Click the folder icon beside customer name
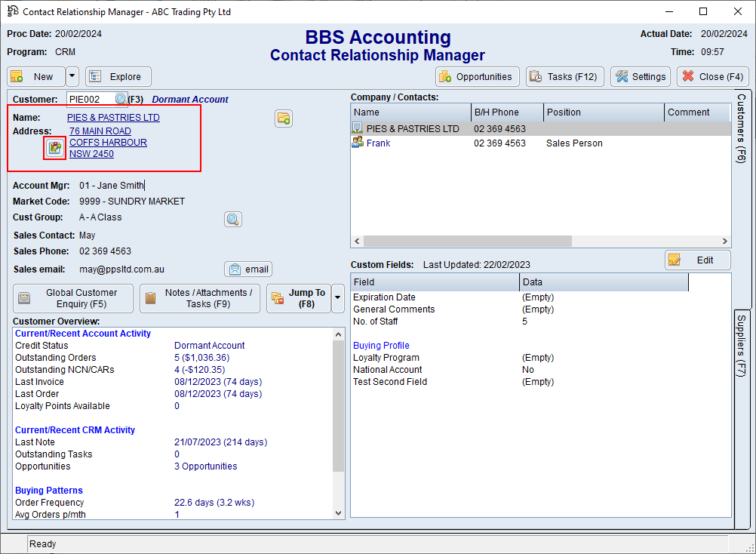Screen dimensions: 756x554 284,118
